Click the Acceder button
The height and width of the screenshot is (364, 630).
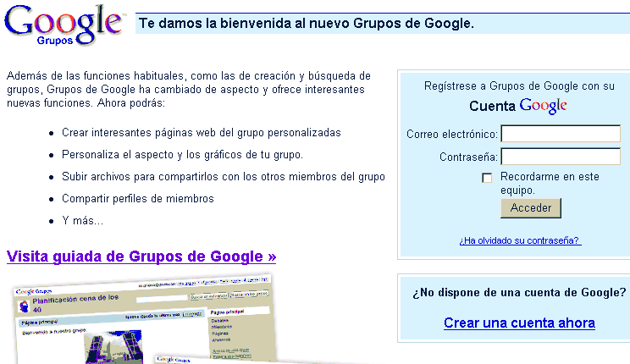click(531, 208)
